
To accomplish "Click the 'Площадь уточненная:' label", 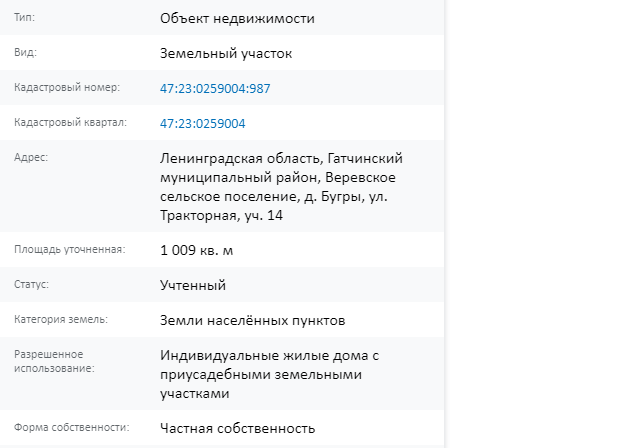I will pos(69,249).
